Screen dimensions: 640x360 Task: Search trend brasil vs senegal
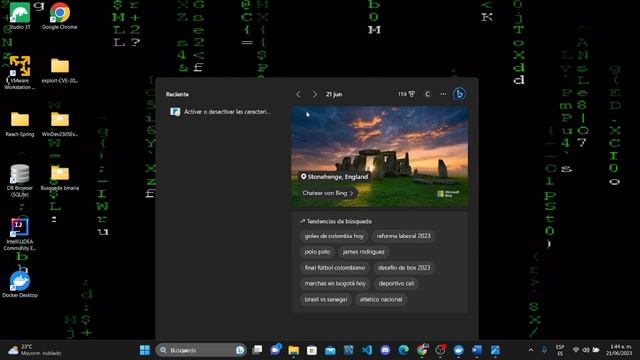(x=326, y=299)
